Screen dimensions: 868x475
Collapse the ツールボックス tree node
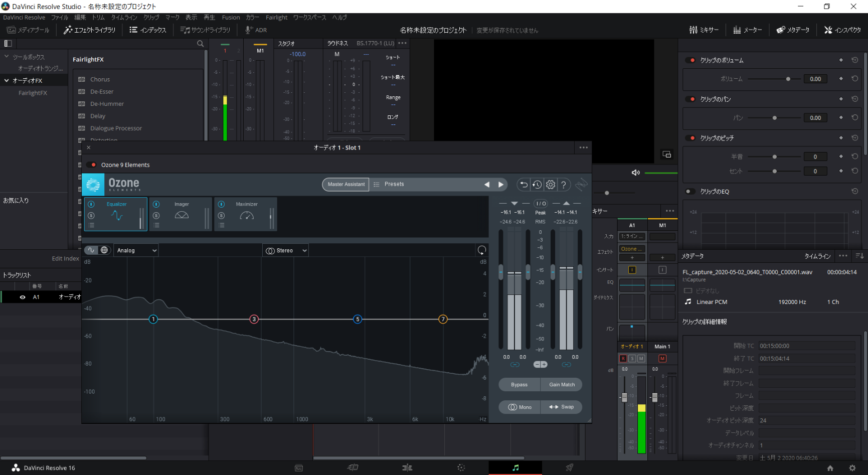[x=7, y=57]
